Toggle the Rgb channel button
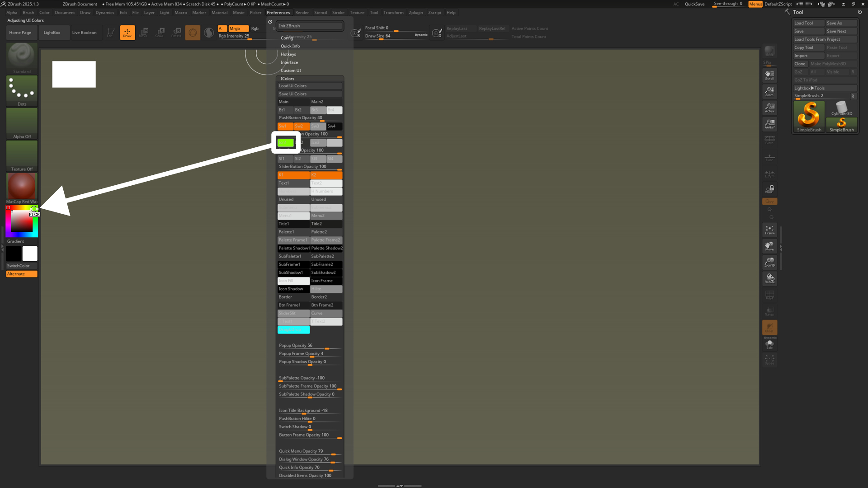Screen dimensions: 868x488 pyautogui.click(x=255, y=28)
